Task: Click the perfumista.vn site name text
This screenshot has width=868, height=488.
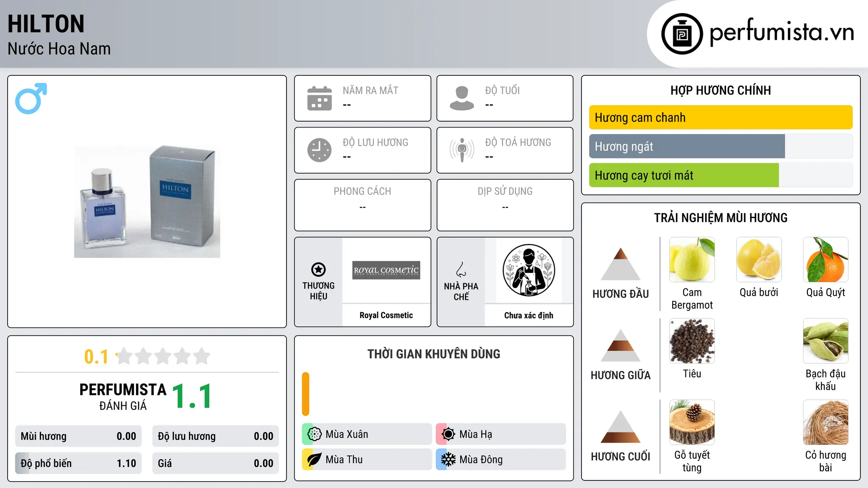Action: [x=782, y=32]
